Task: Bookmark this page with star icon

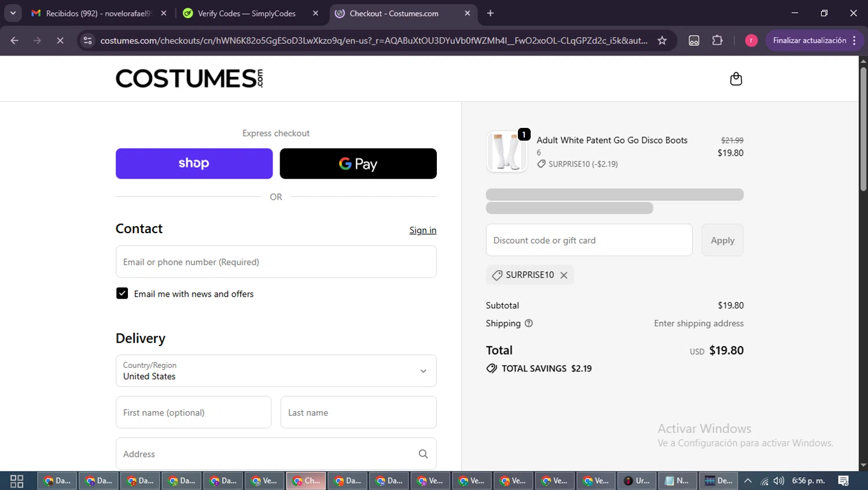Action: pyautogui.click(x=662, y=40)
